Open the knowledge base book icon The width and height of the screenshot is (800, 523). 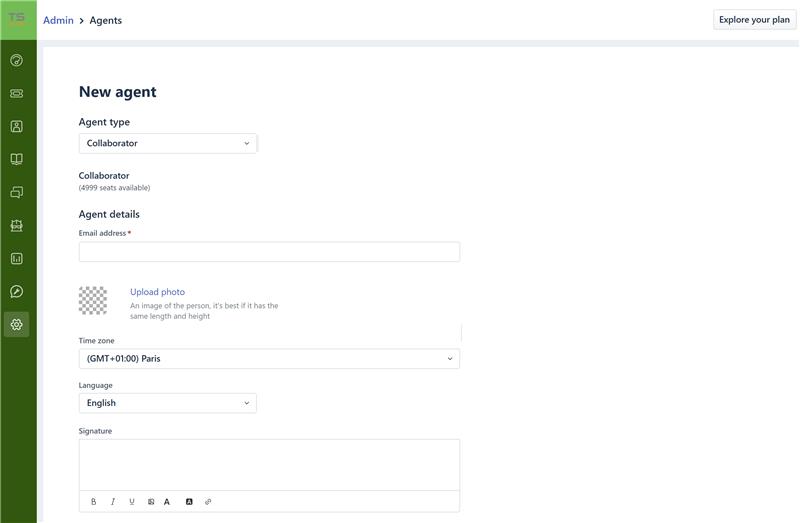coord(16,159)
